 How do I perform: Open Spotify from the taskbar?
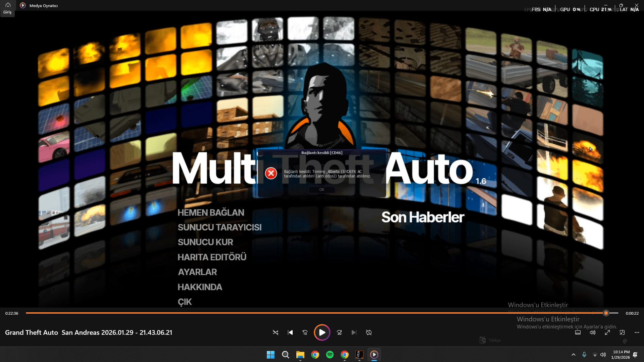click(330, 355)
